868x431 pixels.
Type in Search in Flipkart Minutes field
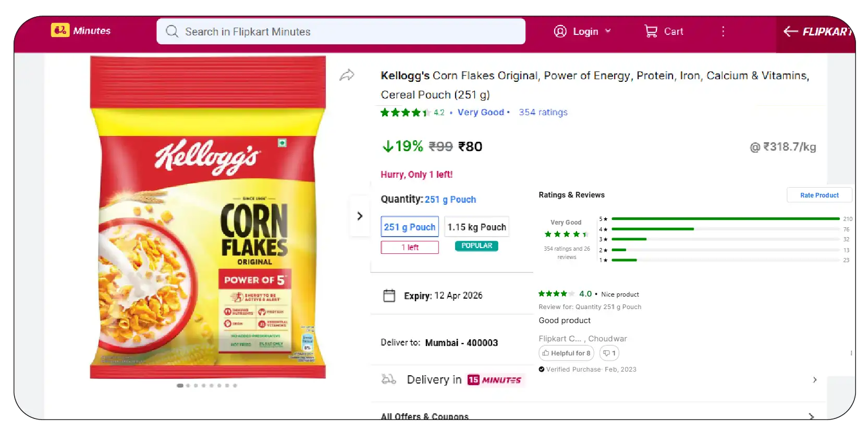[x=349, y=32]
